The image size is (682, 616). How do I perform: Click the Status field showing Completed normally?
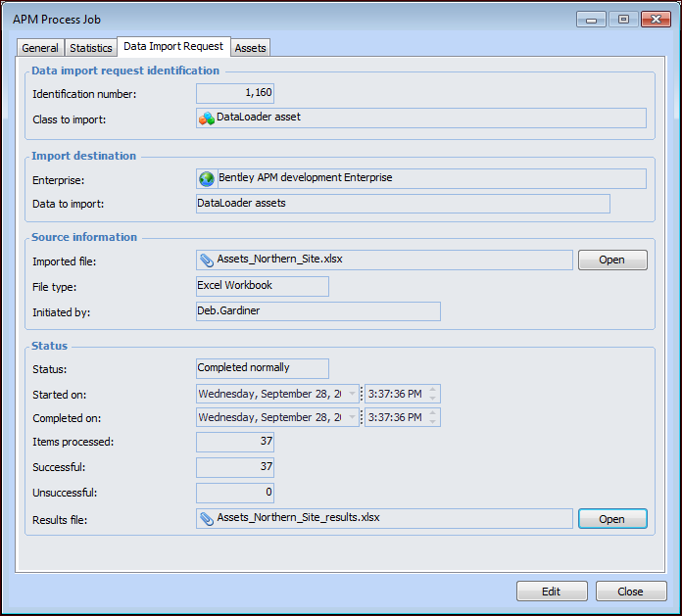tap(263, 368)
